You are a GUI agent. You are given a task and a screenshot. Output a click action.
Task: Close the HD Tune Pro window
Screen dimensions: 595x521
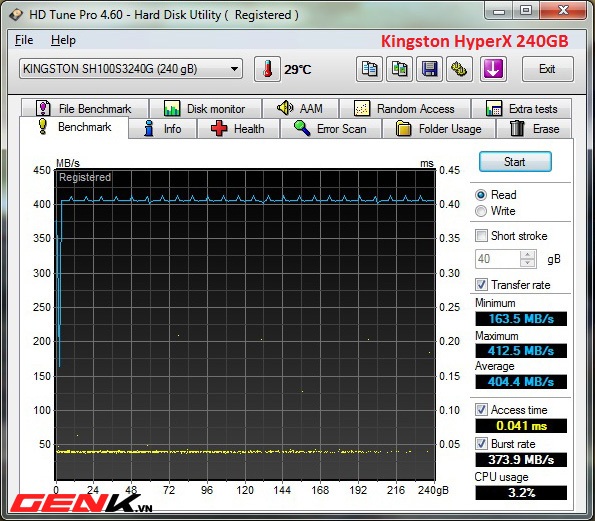[x=563, y=11]
